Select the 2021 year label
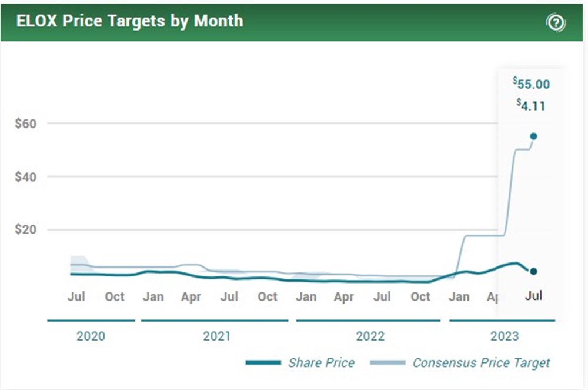 [216, 336]
